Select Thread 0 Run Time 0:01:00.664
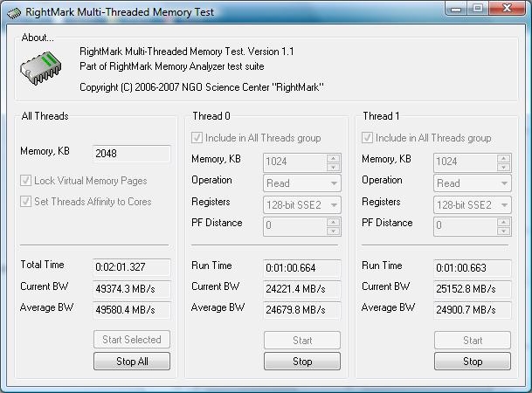The image size is (532, 393). point(302,268)
